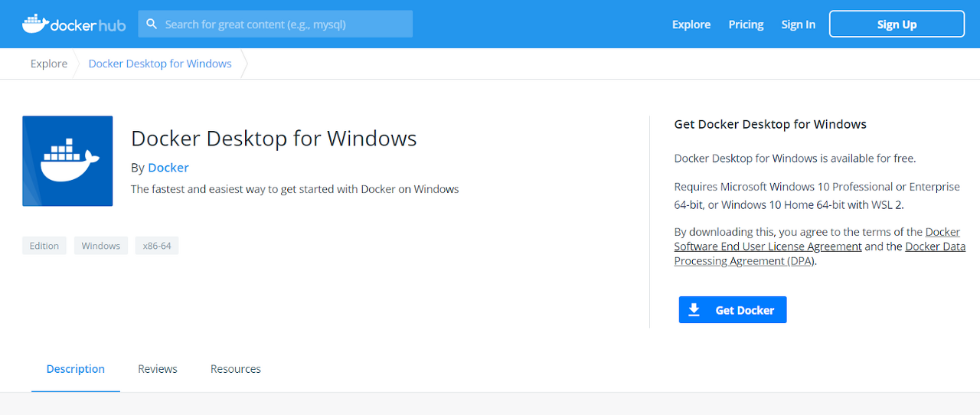This screenshot has height=415, width=980.
Task: Open the Explore navigation link
Action: (x=691, y=25)
